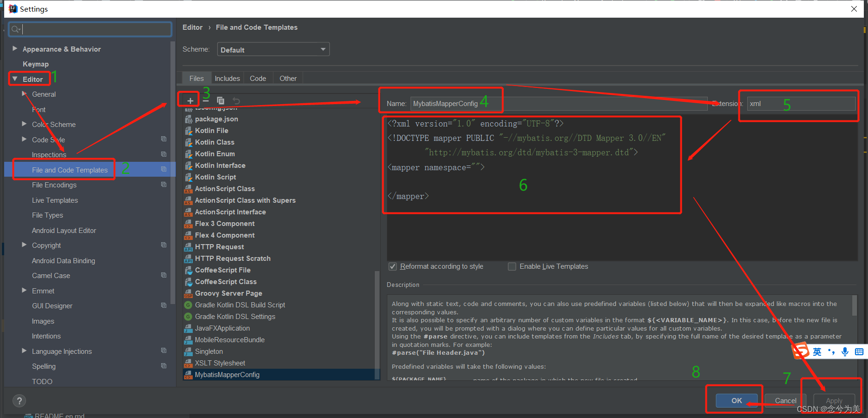868x418 pixels.
Task: Select the Kotlin Class template icon
Action: (x=189, y=142)
